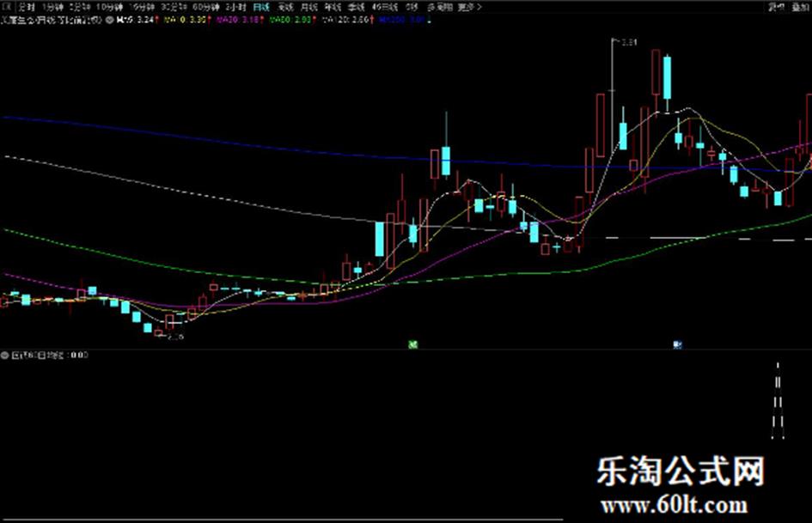Select the highlighted 日线 daily tab
The height and width of the screenshot is (523, 812).
[261, 7]
